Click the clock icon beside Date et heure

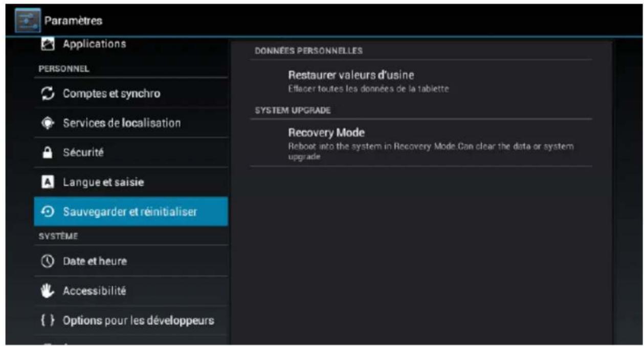(48, 261)
